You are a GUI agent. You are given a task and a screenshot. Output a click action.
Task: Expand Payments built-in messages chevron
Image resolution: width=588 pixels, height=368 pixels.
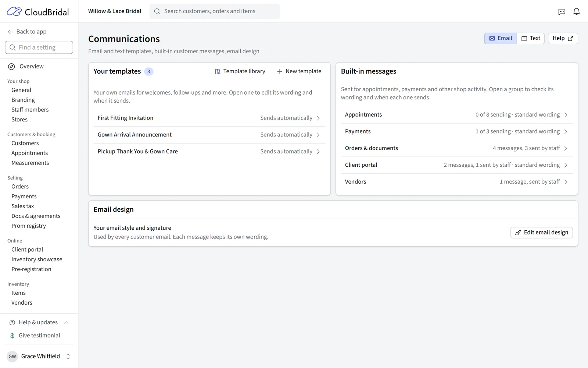point(566,132)
